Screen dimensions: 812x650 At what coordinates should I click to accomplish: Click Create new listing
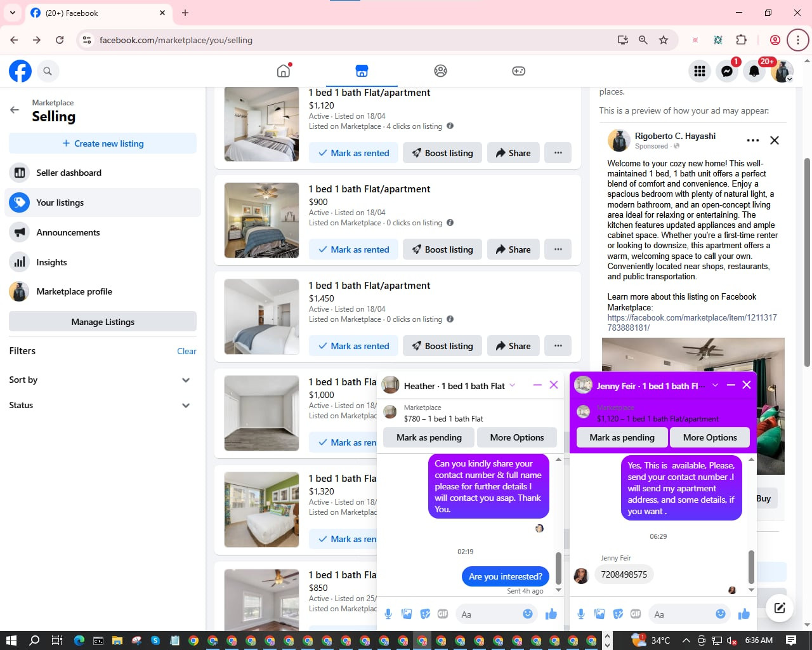pos(103,143)
